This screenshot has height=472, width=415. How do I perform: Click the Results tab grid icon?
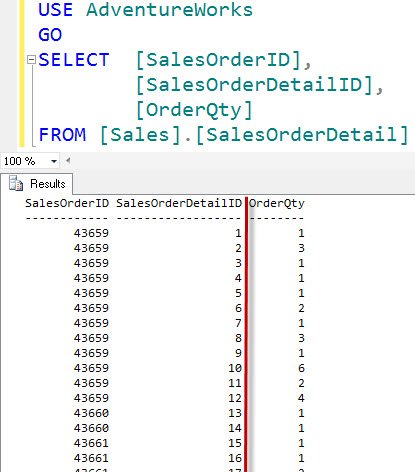(16, 183)
